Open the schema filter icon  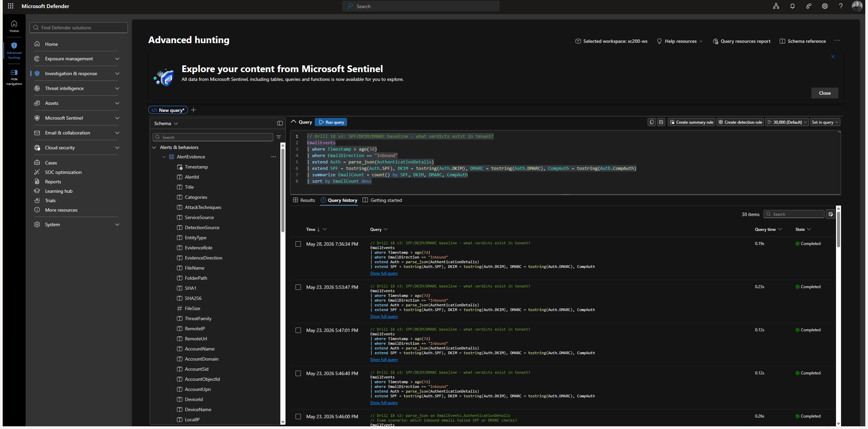[279, 137]
